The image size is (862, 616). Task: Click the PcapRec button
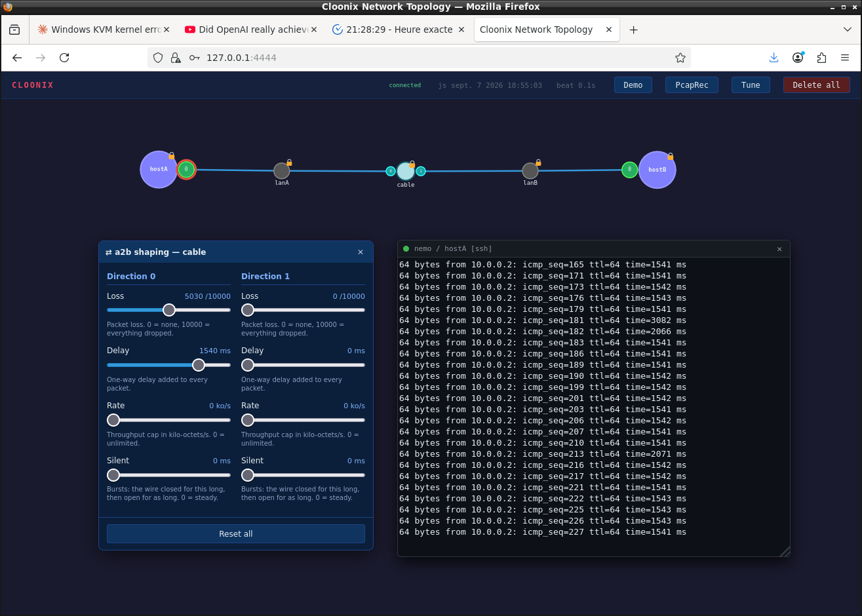(x=692, y=85)
